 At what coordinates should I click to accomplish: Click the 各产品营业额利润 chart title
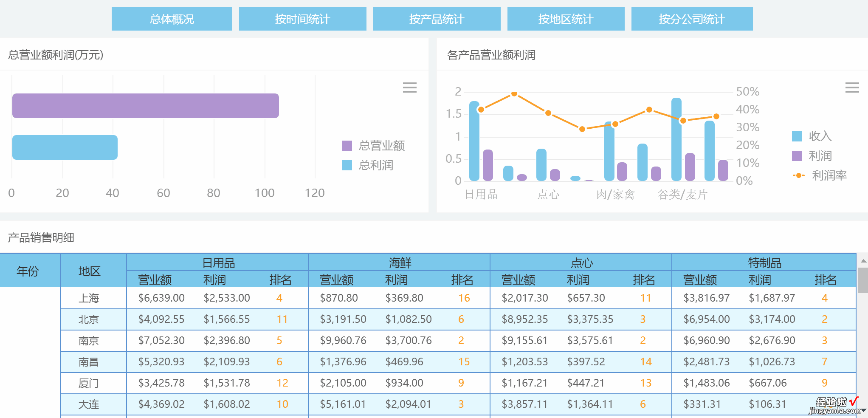pyautogui.click(x=491, y=55)
